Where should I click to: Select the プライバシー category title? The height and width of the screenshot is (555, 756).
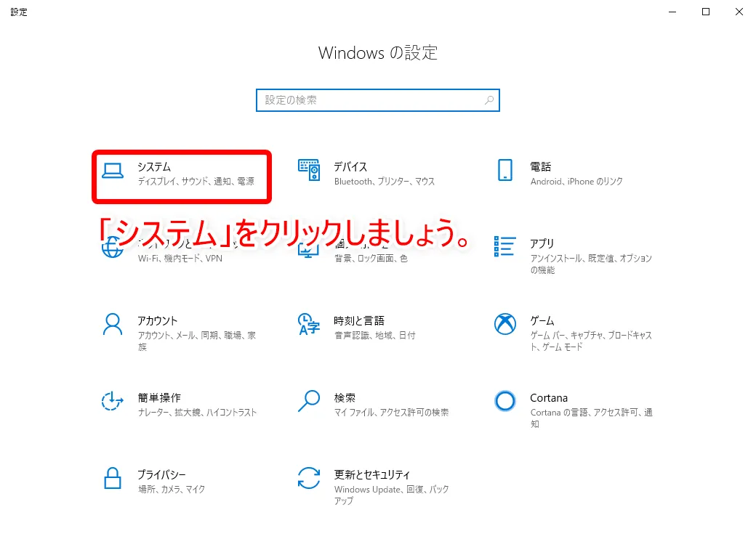[161, 475]
